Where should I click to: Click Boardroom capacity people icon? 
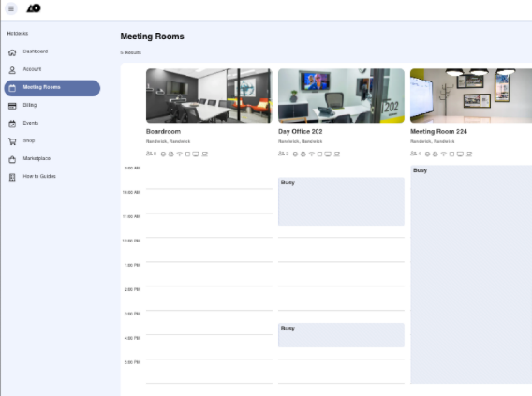tap(149, 154)
